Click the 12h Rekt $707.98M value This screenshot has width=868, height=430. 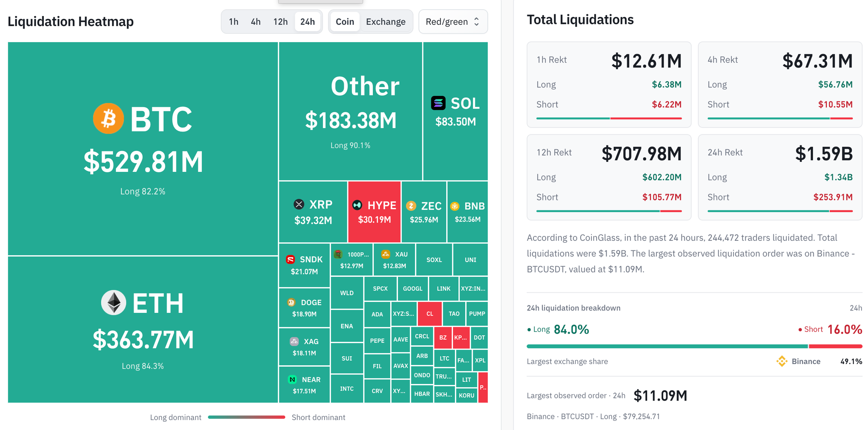point(641,154)
